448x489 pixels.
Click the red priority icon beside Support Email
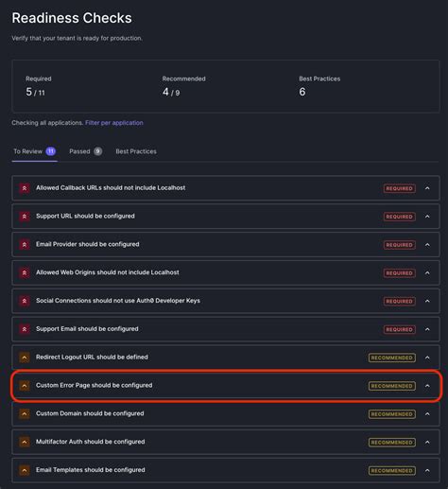(25, 329)
